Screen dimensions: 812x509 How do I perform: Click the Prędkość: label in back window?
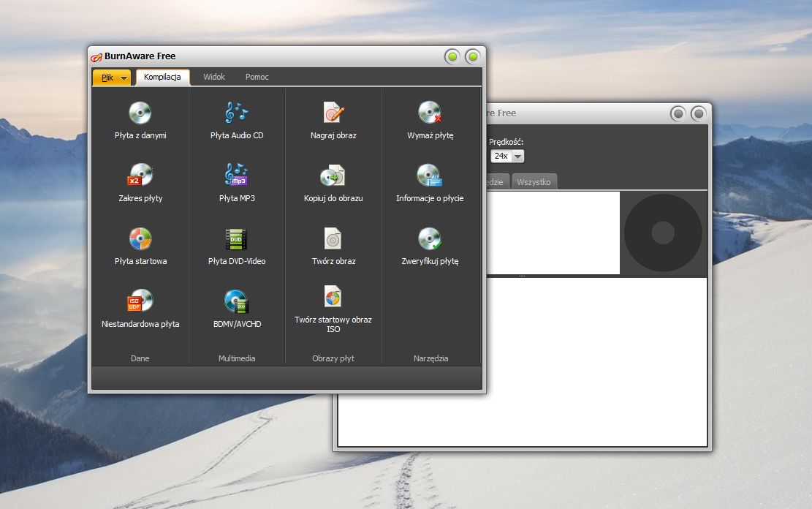(x=506, y=141)
